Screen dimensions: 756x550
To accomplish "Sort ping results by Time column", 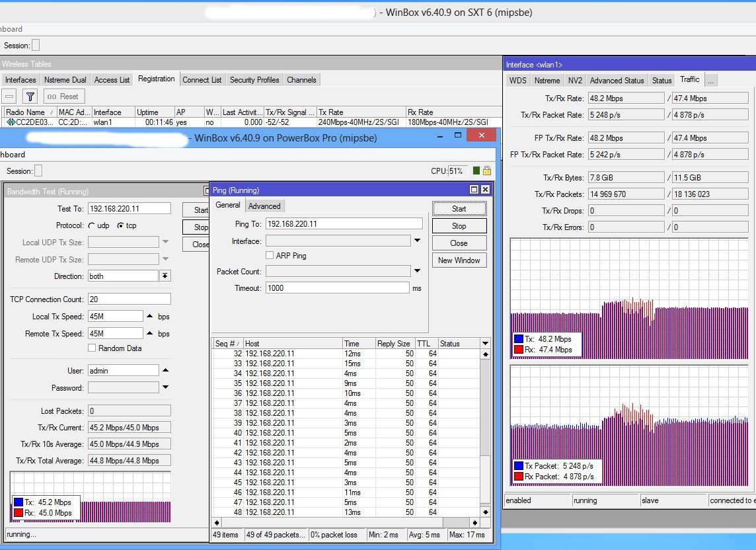I will pyautogui.click(x=358, y=344).
